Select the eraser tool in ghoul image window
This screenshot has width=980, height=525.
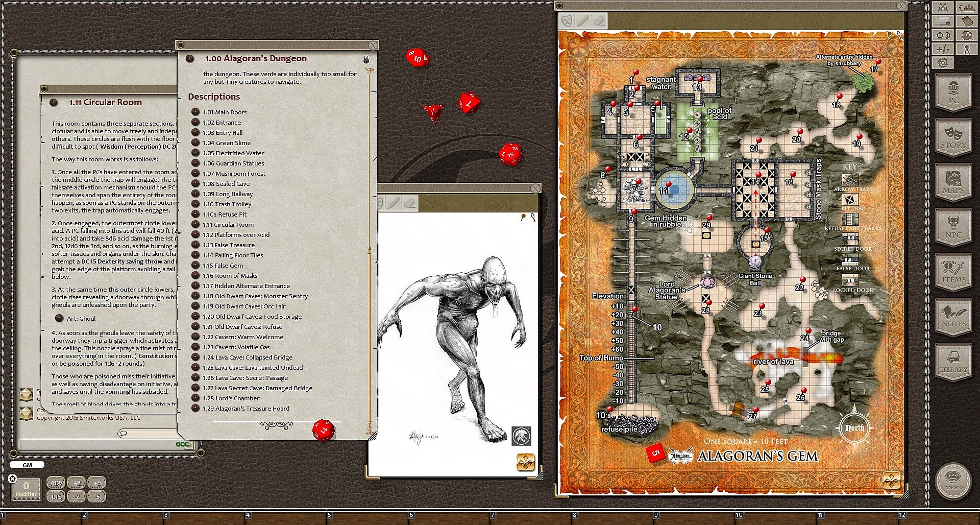point(409,204)
